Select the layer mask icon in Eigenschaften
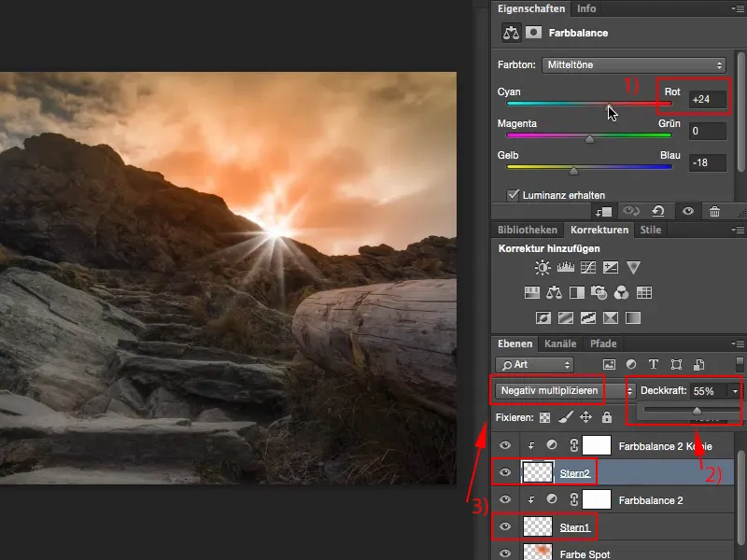Screen dimensions: 747x560 (x=533, y=32)
